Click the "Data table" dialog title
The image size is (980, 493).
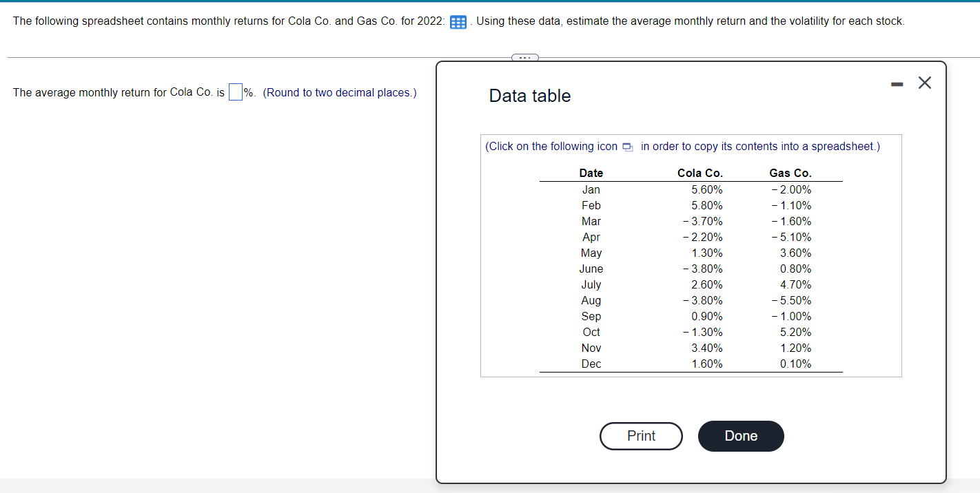(x=529, y=96)
